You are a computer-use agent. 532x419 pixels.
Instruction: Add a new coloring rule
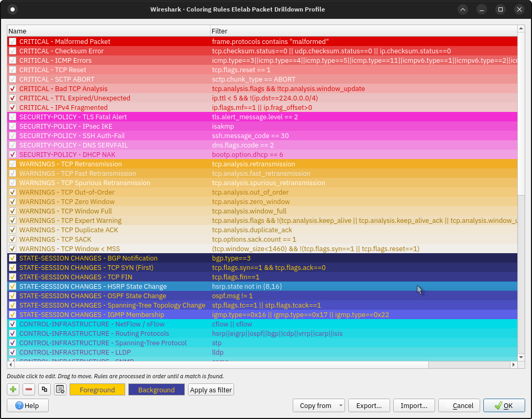(13, 389)
